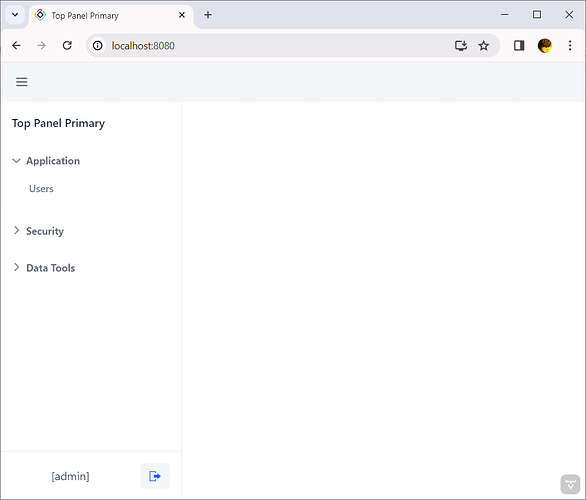This screenshot has width=586, height=500.
Task: Toggle the hamburger menu drawer
Action: [22, 82]
